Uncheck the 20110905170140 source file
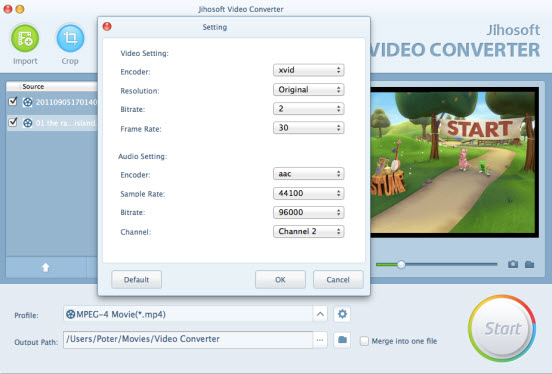 click(13, 101)
